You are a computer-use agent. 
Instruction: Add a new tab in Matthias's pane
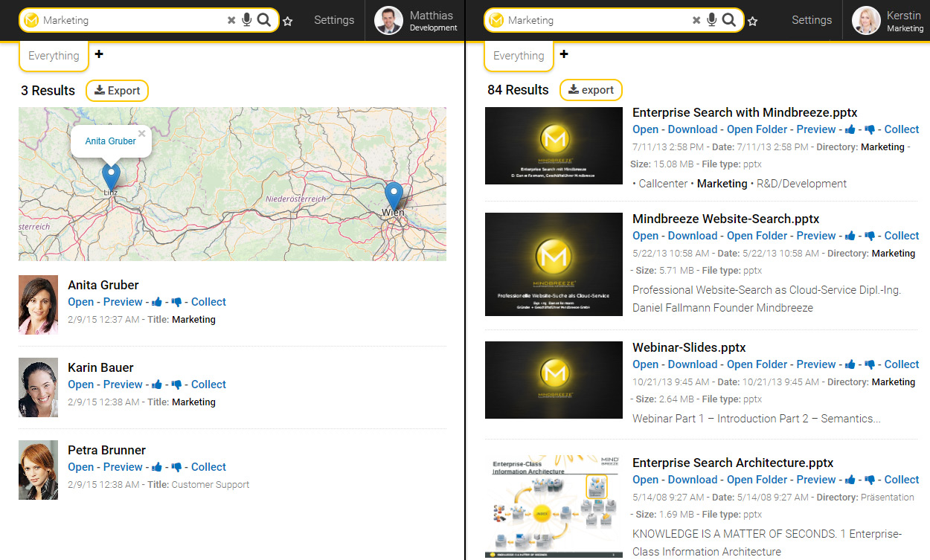point(99,54)
